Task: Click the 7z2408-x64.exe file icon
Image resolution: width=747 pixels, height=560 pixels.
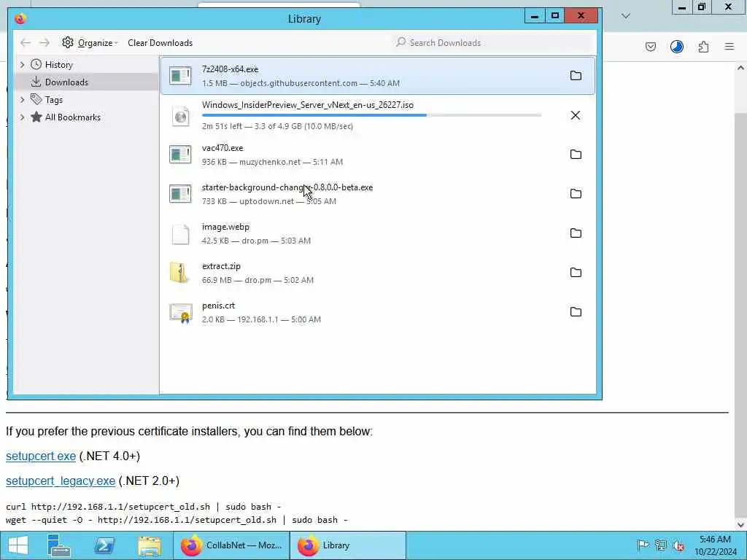Action: click(181, 76)
